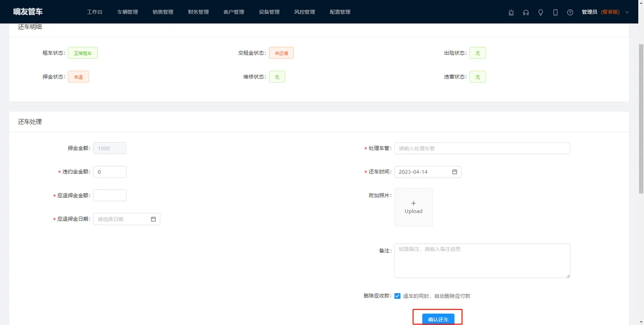The width and height of the screenshot is (644, 325).
Task: Click the scrollbar down arrow
Action: click(641, 322)
